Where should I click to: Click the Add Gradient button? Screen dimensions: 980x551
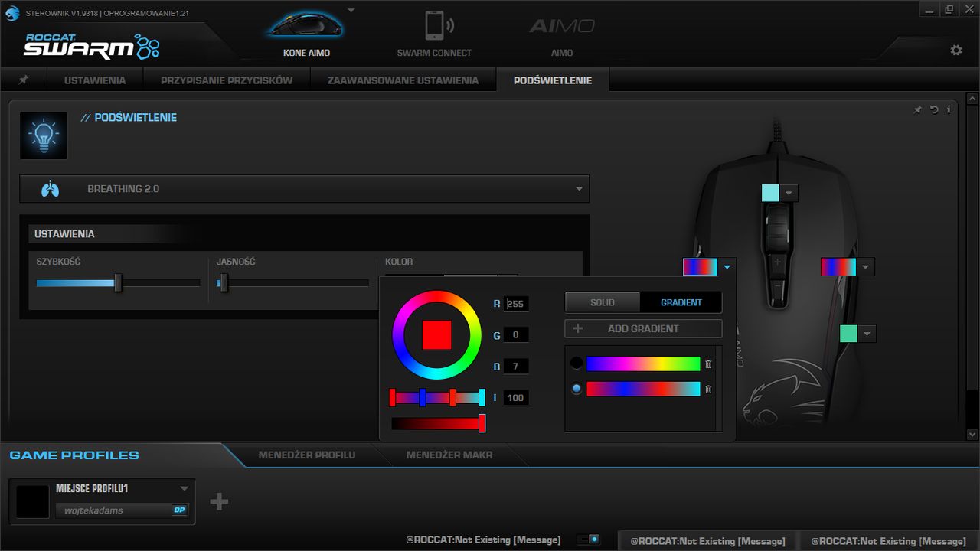643,328
